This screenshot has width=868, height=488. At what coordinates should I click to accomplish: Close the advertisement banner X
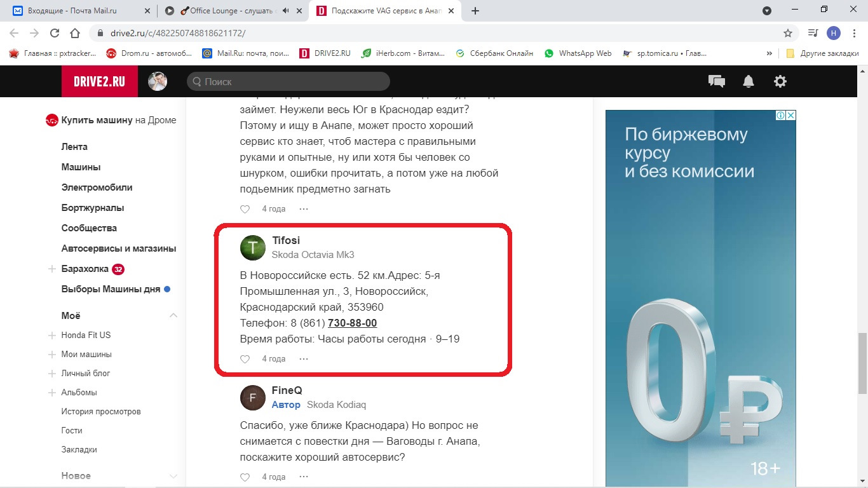790,116
